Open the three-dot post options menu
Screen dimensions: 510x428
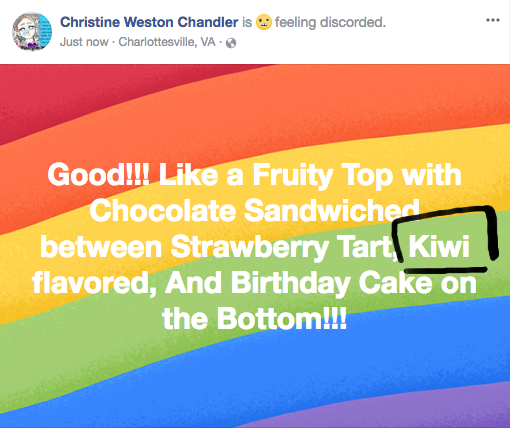[492, 20]
